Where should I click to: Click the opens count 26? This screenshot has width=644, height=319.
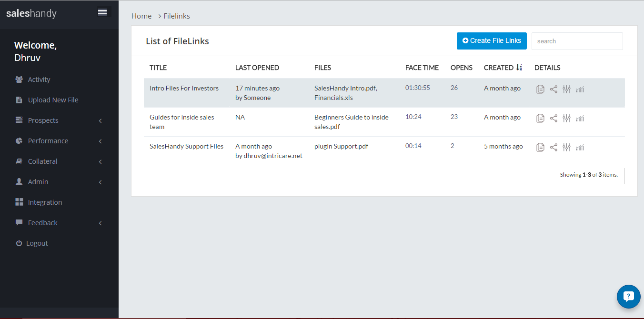point(454,88)
